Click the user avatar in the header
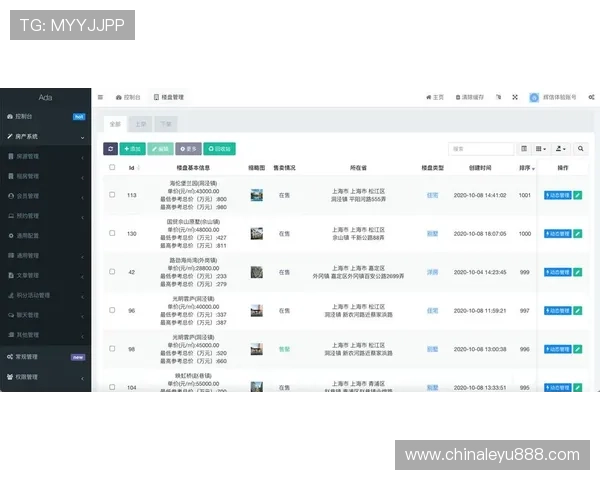 click(534, 98)
